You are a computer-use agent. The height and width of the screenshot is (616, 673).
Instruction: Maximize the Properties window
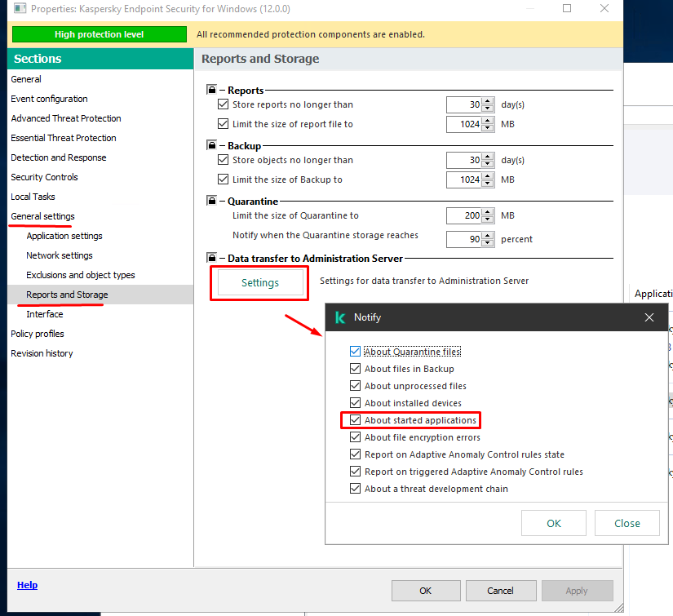(x=567, y=8)
